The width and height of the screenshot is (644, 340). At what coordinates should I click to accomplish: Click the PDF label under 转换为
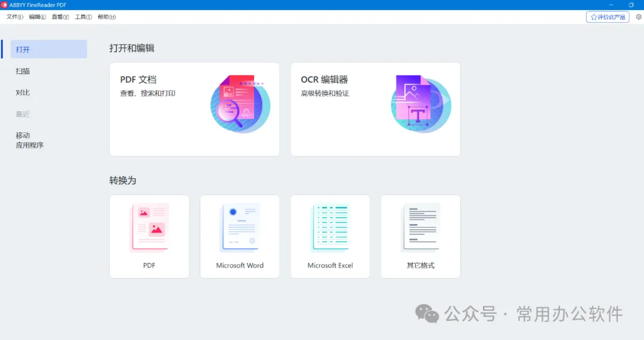pos(149,265)
